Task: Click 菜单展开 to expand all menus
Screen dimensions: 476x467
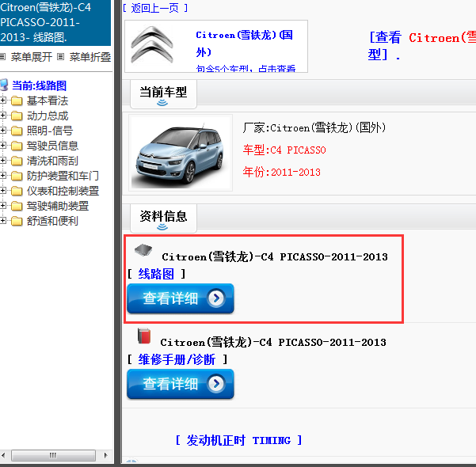Action: (x=31, y=57)
